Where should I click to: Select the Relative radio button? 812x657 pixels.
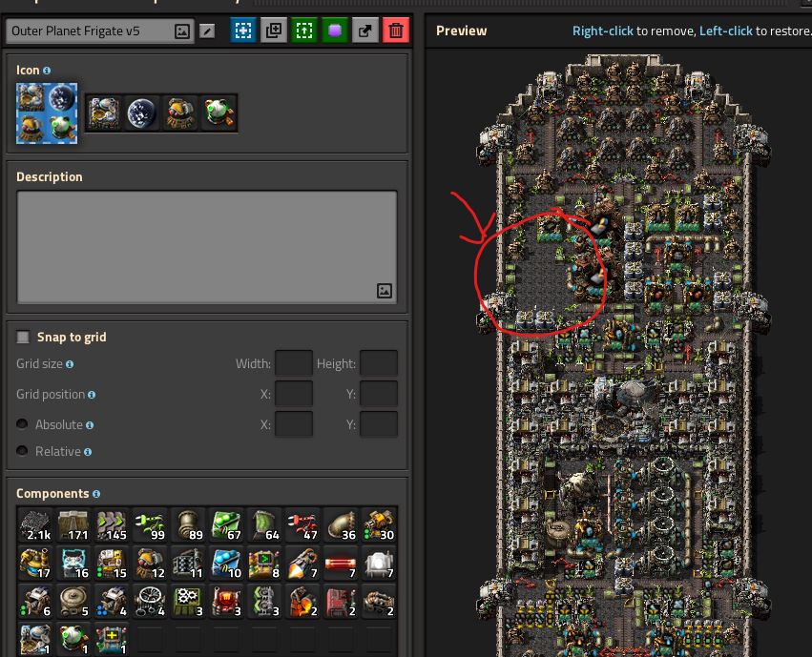(22, 451)
